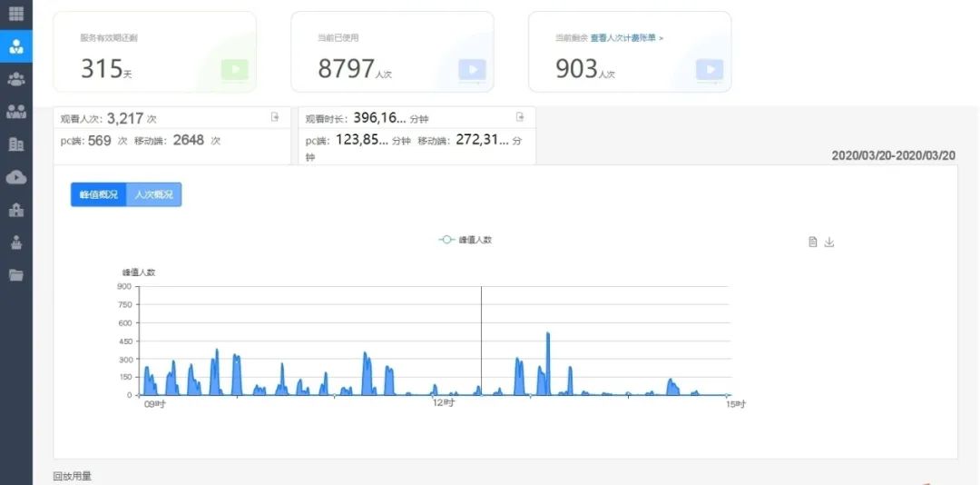
Task: Open the presenter at desk sidebar icon
Action: (16, 242)
